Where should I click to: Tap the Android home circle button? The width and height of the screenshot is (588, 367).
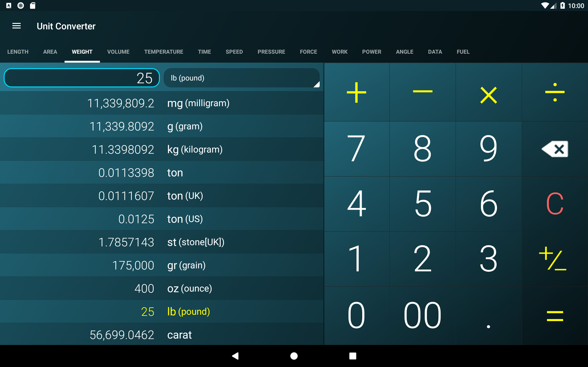tap(294, 356)
